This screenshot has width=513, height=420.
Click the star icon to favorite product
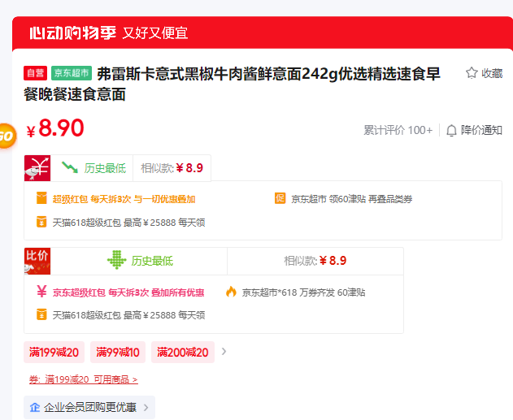pos(472,73)
